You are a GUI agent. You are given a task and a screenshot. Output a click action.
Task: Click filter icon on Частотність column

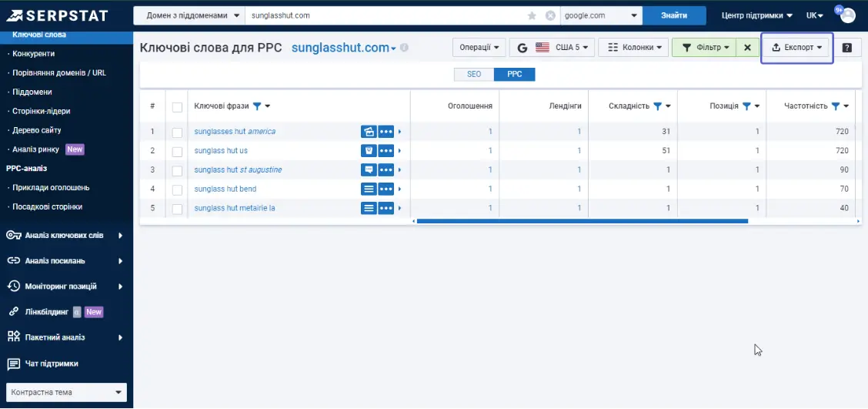click(836, 106)
